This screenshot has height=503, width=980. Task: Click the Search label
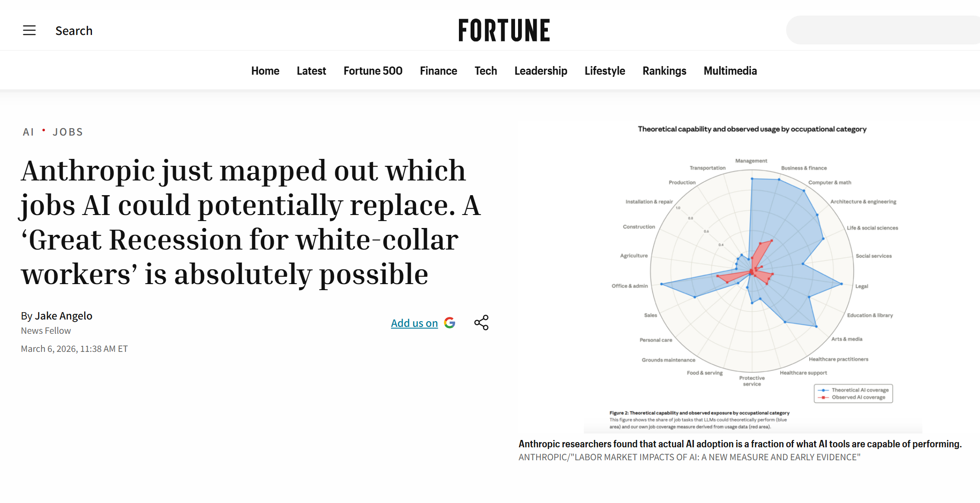(74, 31)
